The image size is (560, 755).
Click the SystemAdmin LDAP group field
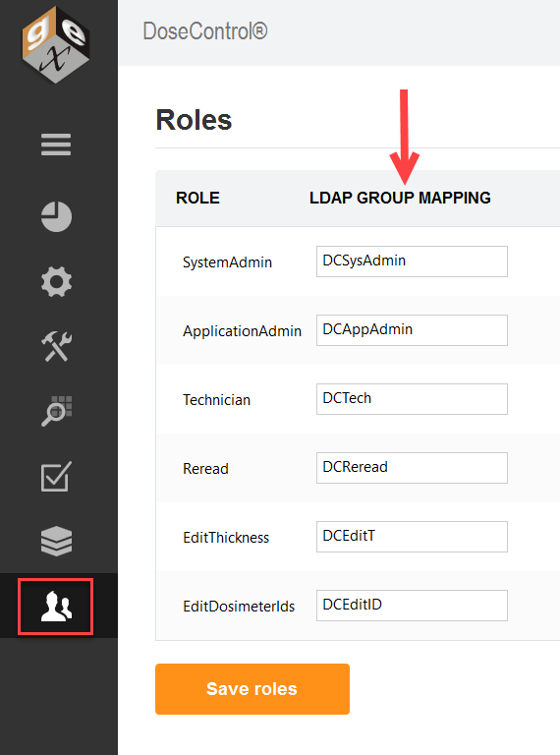point(412,261)
